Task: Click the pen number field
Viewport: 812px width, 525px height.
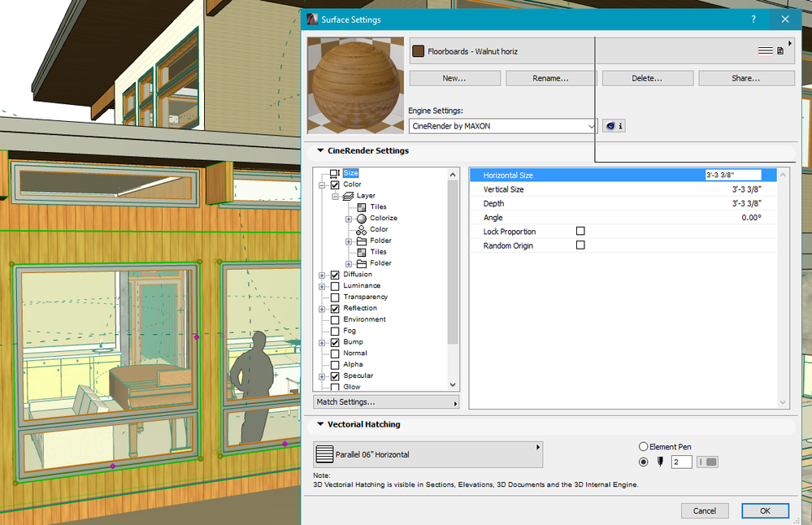Action: 681,462
